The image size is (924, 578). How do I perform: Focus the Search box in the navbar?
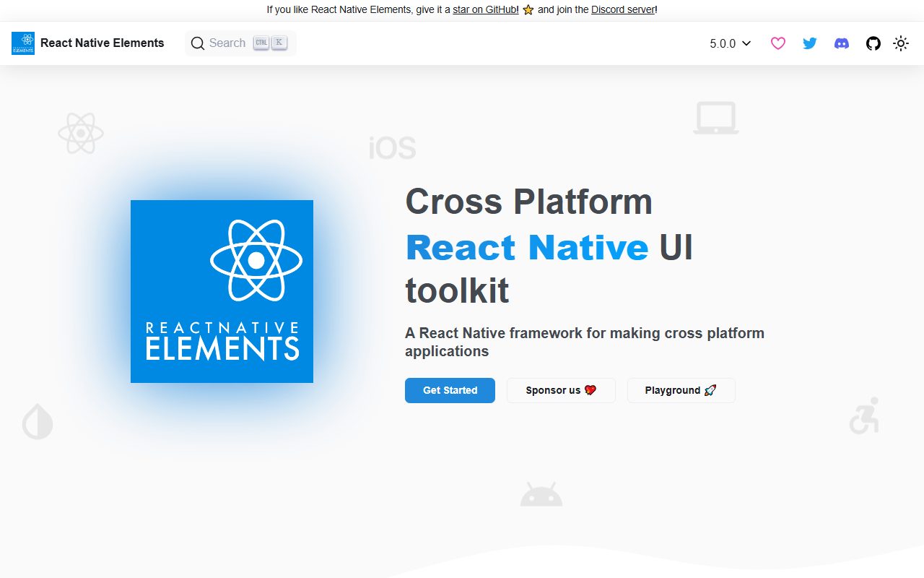pos(240,43)
